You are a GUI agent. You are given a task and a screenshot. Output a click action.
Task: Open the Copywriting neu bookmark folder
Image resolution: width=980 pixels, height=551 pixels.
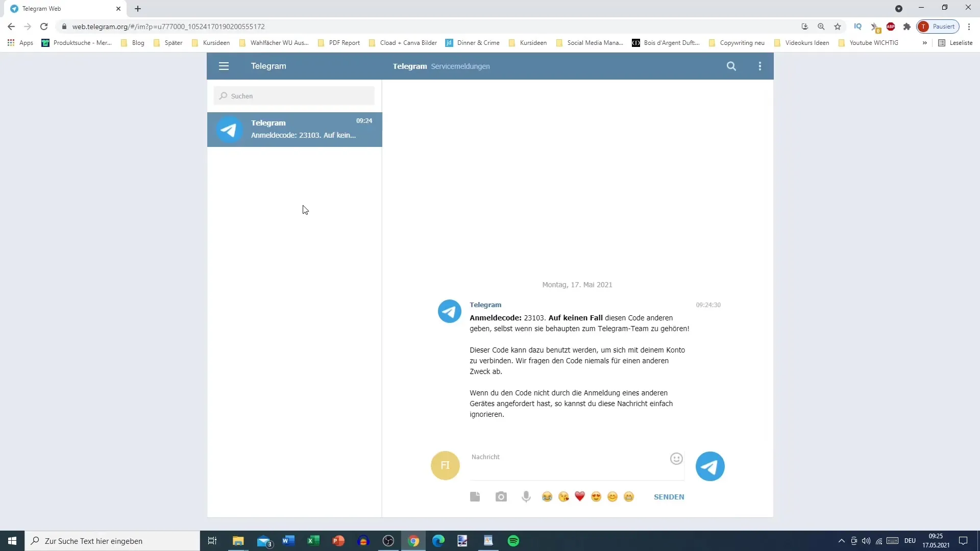pos(737,43)
